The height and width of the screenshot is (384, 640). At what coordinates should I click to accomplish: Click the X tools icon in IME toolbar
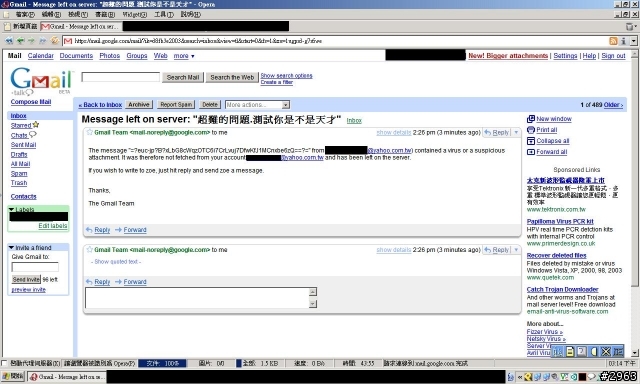point(606,351)
